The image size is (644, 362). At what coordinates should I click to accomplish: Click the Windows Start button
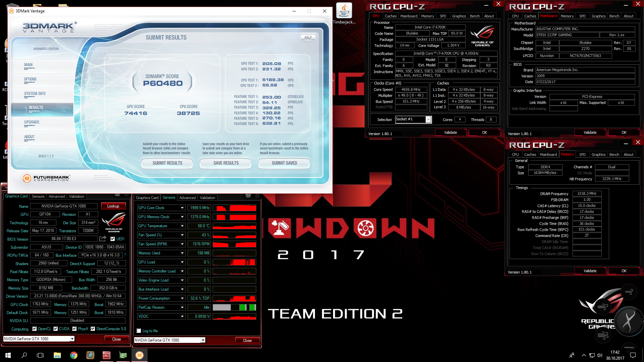point(8,355)
